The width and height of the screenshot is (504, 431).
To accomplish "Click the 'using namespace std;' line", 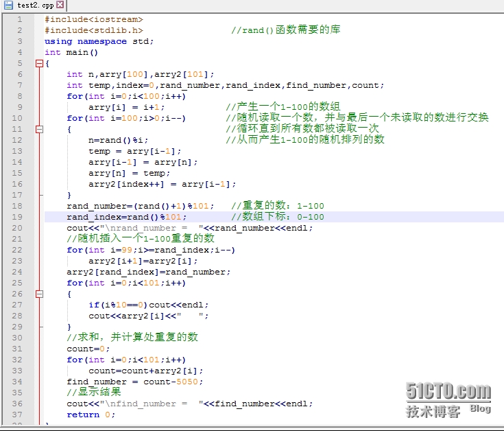I will coord(99,41).
